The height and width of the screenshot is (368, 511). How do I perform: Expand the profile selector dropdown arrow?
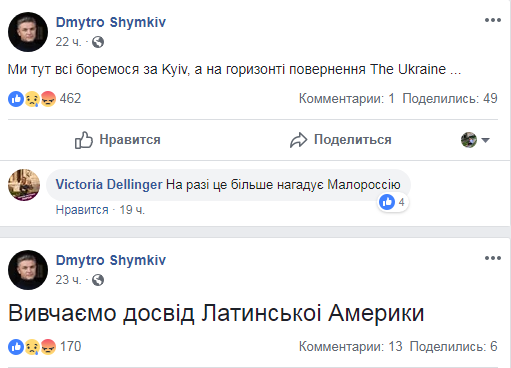click(485, 140)
